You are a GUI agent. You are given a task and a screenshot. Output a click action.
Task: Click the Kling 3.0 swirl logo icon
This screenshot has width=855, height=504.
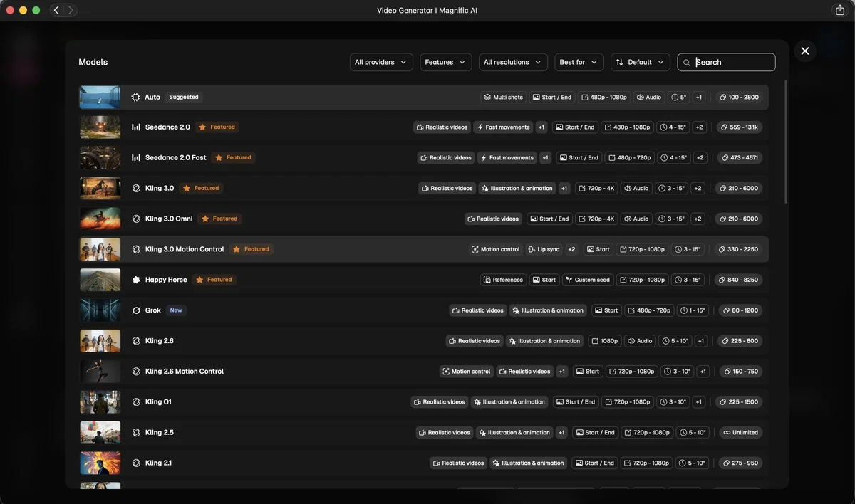(x=136, y=189)
